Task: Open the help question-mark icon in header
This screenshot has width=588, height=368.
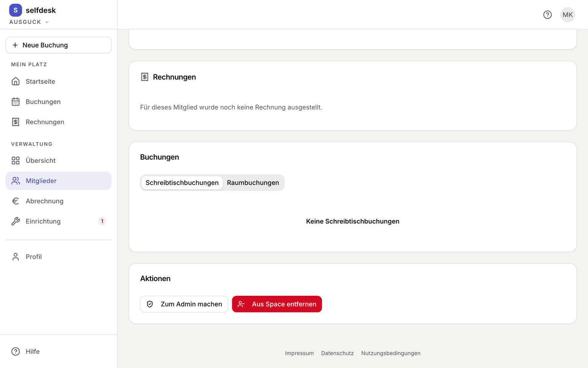Action: [547, 15]
